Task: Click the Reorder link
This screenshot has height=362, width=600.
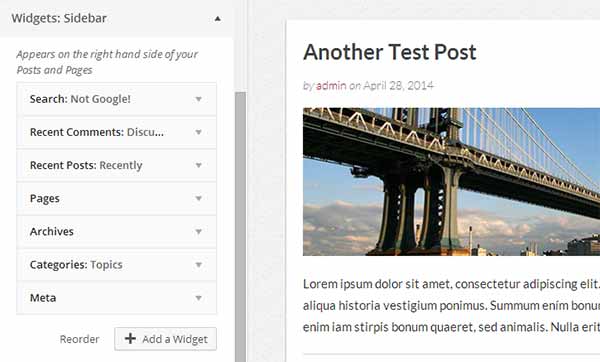Action: click(79, 339)
